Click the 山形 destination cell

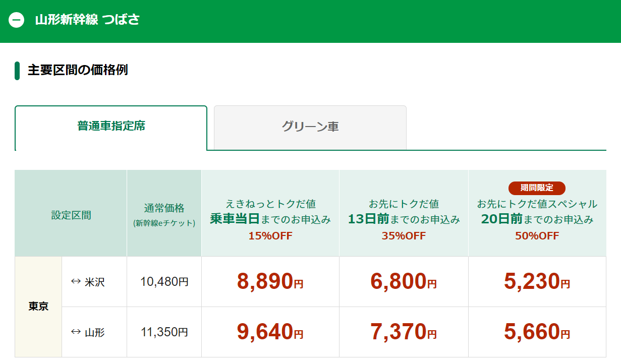pyautogui.click(x=94, y=332)
